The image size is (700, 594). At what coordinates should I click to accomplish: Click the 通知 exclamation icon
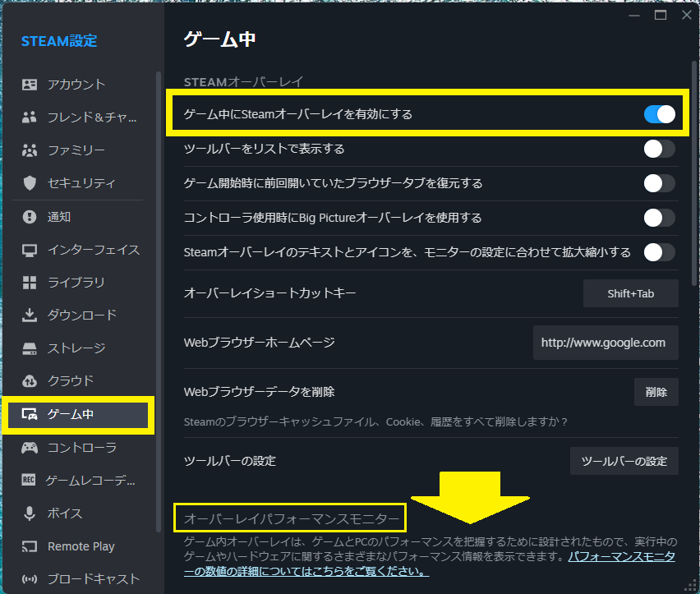(x=30, y=217)
